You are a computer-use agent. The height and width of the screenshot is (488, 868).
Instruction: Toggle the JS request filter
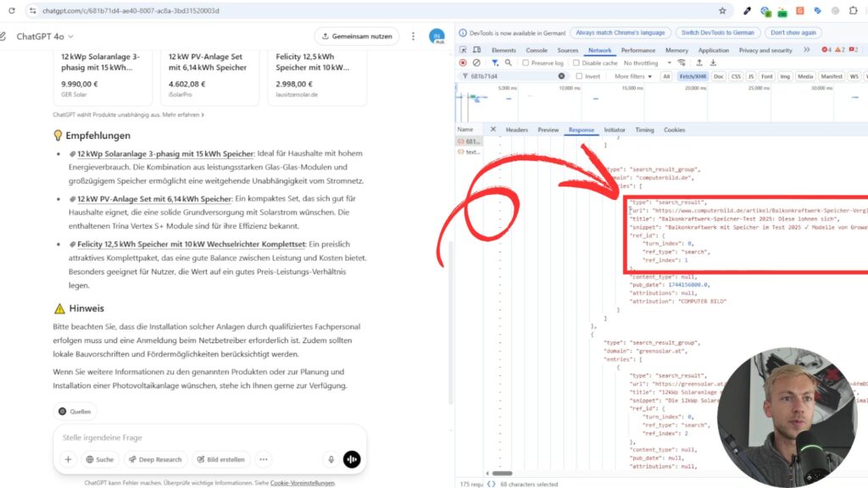751,76
